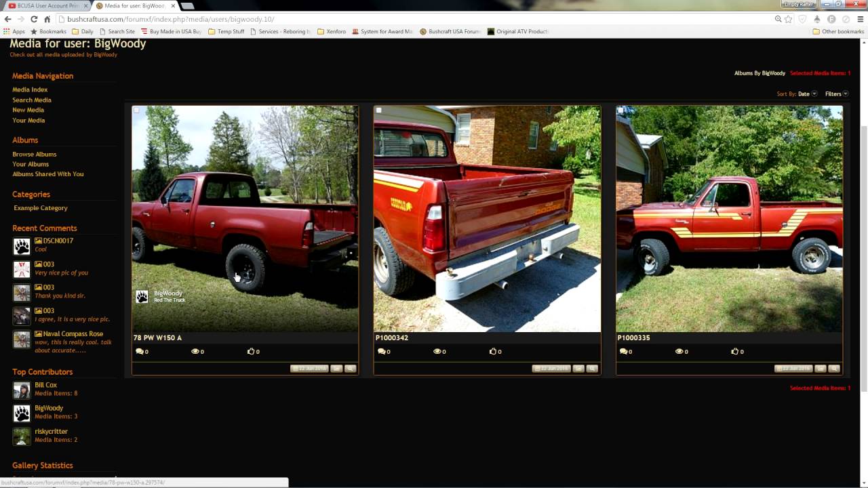Open the striped truck photo thumbnail P1000335

click(729, 218)
